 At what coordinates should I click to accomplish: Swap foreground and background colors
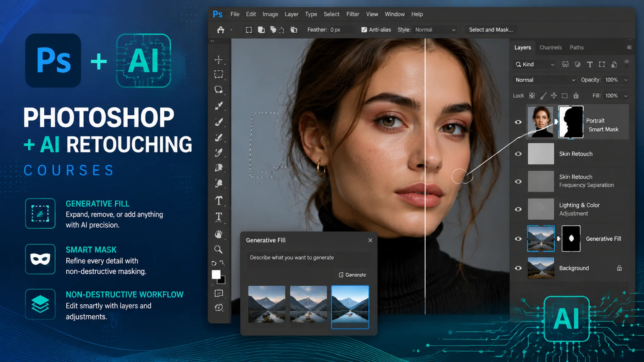[222, 263]
